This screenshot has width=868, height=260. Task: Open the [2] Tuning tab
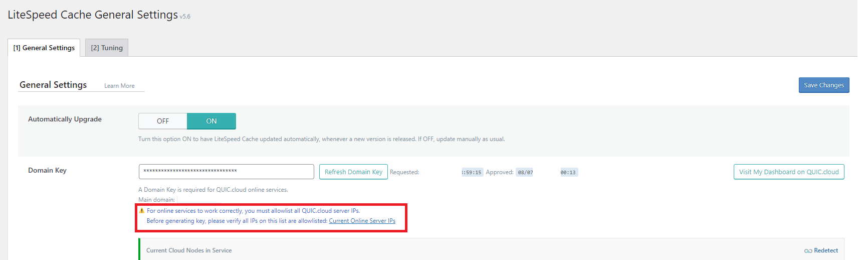[107, 48]
